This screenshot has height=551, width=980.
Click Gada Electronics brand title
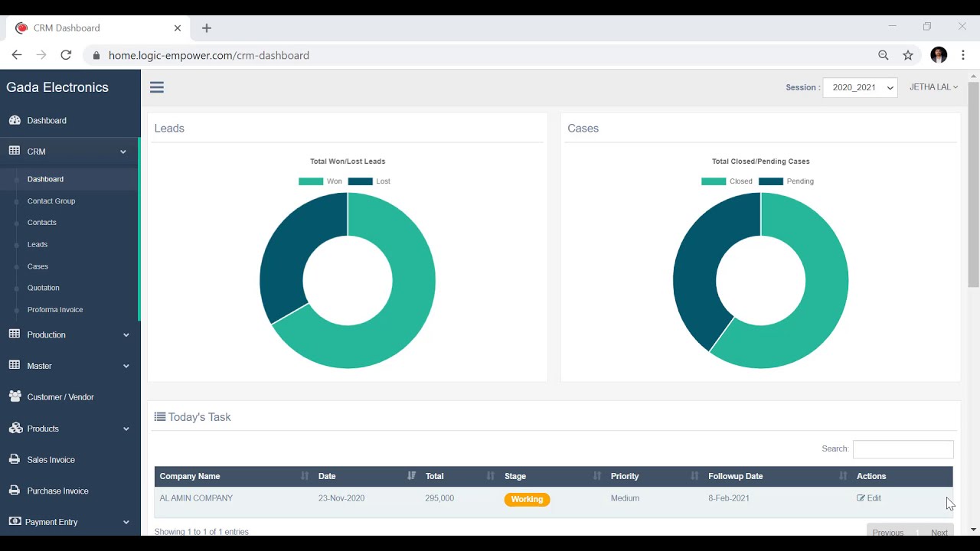click(57, 87)
